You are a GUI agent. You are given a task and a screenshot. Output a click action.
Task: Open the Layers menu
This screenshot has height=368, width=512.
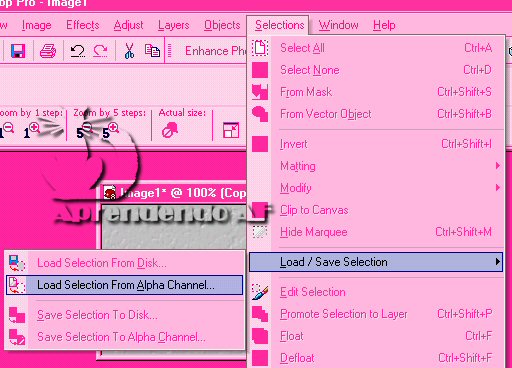pos(174,25)
